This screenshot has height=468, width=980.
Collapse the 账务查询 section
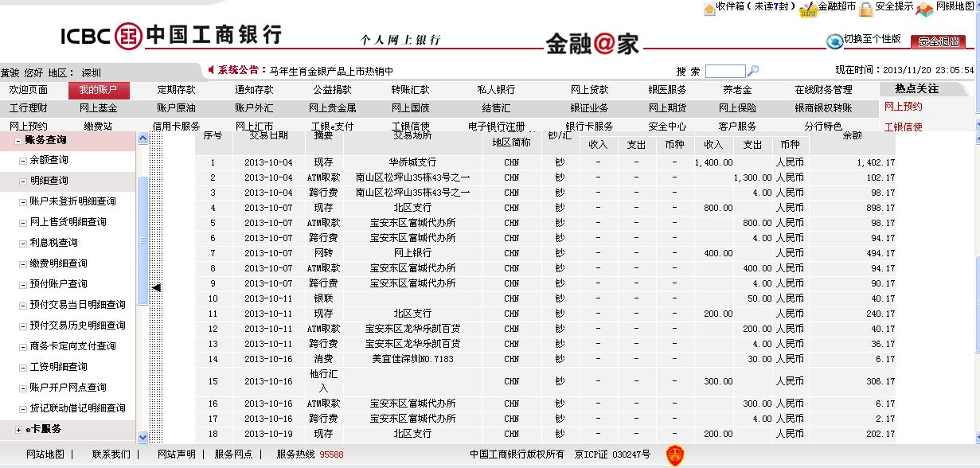pyautogui.click(x=19, y=140)
